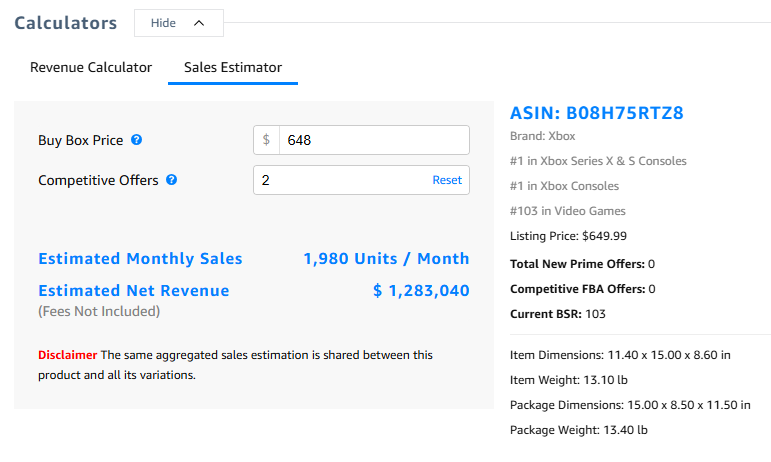The image size is (771, 462).
Task: Click the #1 in Xbox Consoles rank
Action: (x=564, y=186)
